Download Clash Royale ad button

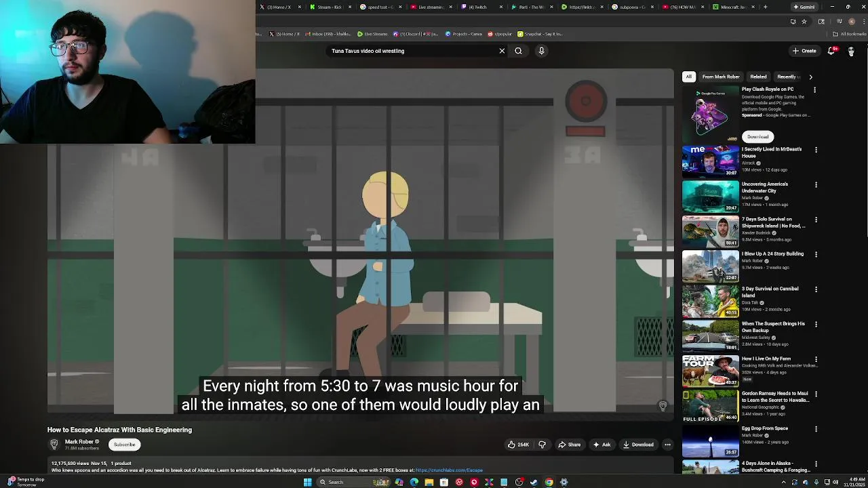757,137
